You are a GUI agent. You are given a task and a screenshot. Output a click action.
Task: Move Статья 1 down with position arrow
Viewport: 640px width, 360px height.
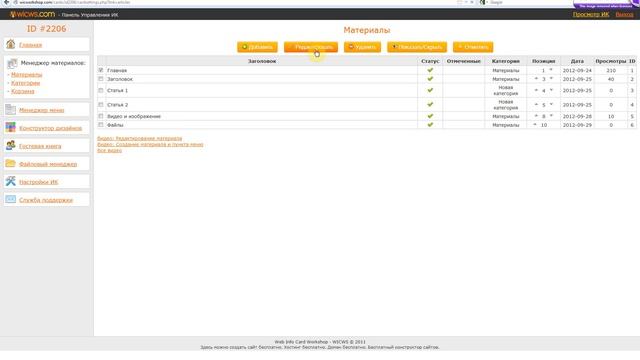pos(551,90)
